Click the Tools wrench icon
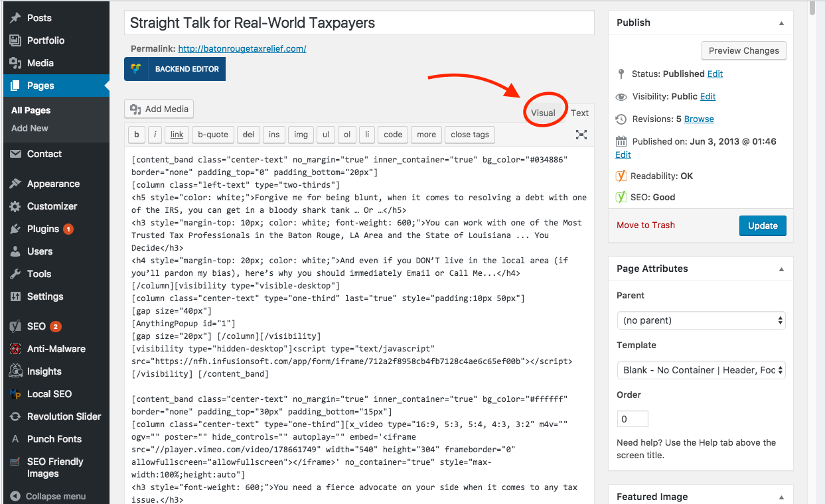This screenshot has height=504, width=825. pos(15,274)
